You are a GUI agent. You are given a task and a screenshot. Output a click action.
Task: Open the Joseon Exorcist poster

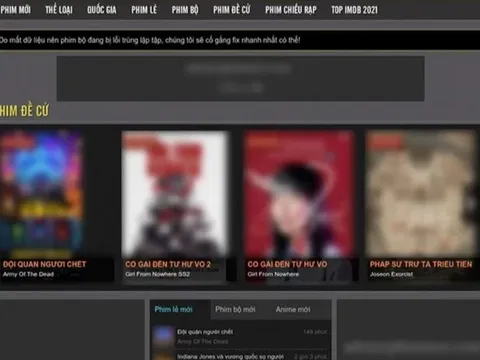point(421,194)
